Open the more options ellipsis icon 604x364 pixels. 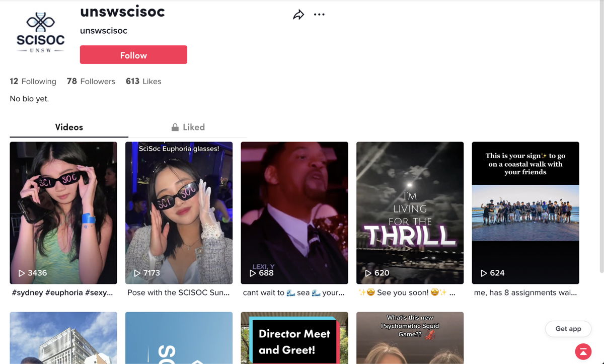(x=319, y=15)
